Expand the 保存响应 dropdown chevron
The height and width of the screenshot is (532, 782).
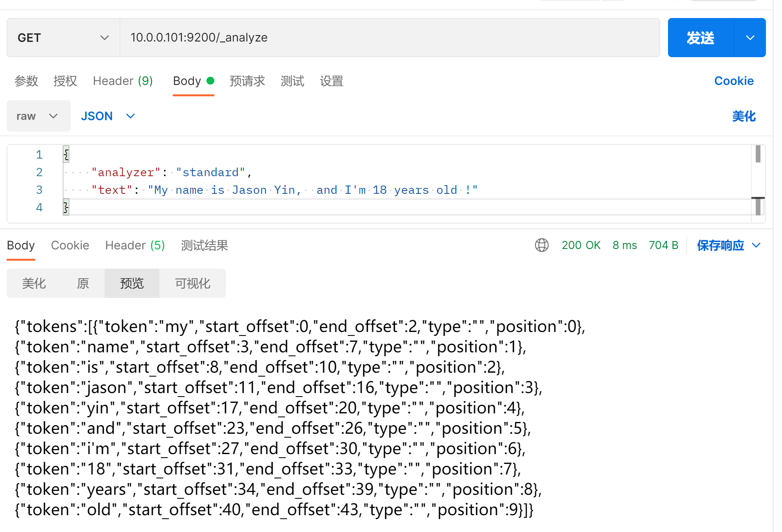pyautogui.click(x=756, y=245)
